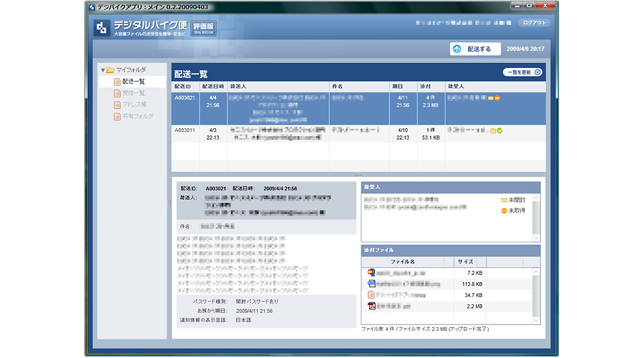Click the 未開封 envelope status icon
This screenshot has height=358, width=644.
pos(504,200)
